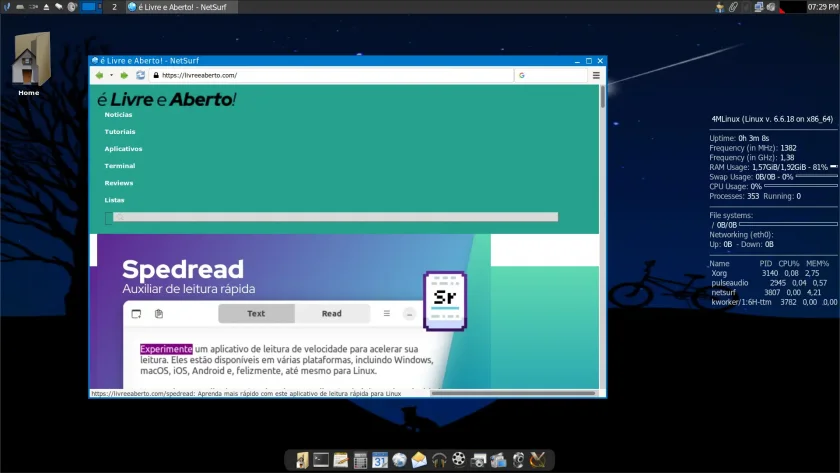Click the hamburger icon in Spedread preview
This screenshot has width=840, height=473.
(387, 313)
